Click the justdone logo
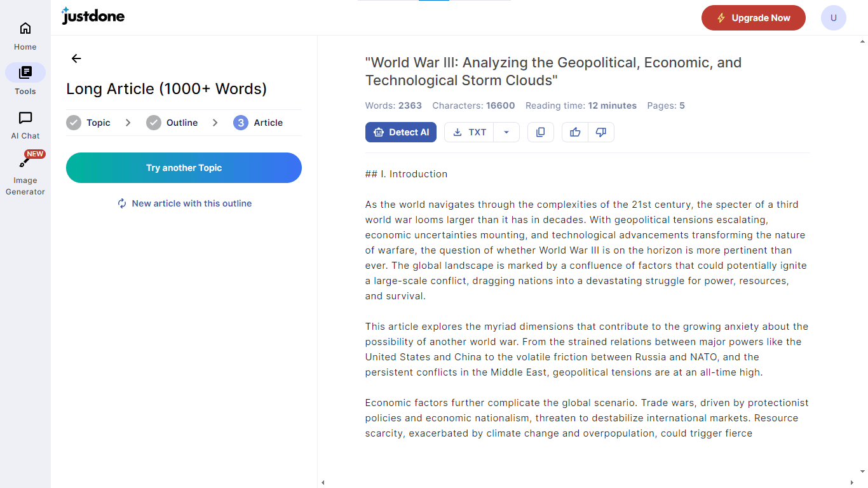 click(x=93, y=17)
